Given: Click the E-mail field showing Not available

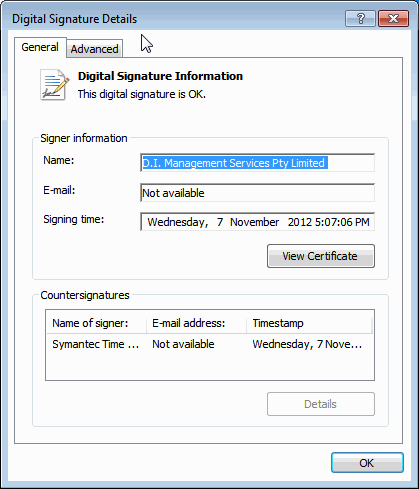Looking at the screenshot, I should [x=257, y=193].
